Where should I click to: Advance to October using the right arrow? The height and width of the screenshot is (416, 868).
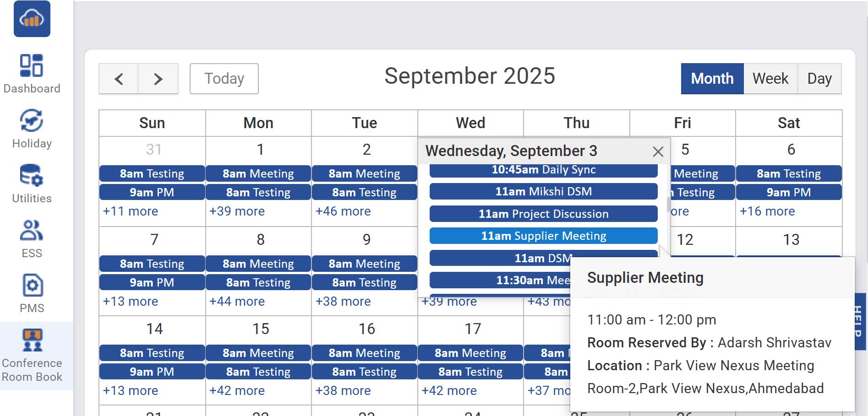158,78
